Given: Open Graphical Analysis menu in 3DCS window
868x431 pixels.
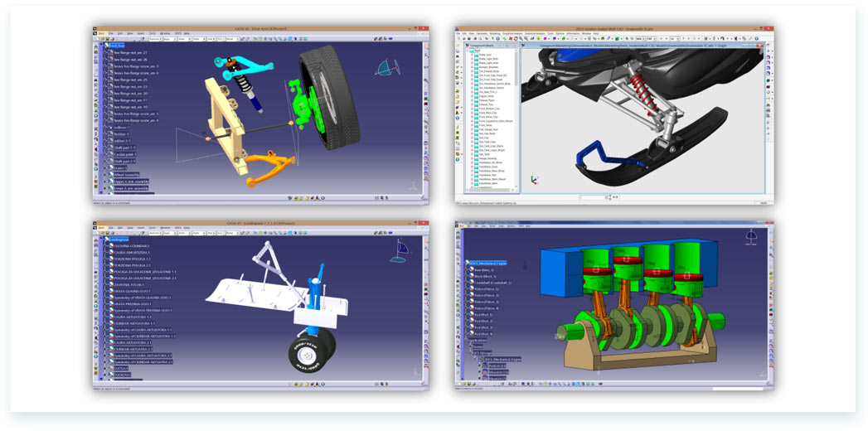Looking at the screenshot, I should pos(512,34).
